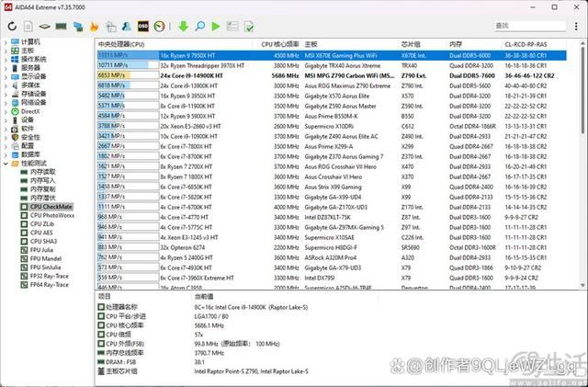Select the 16x Ryzen 9 7950X HT row
Viewport: 588px width, 387px height.
point(332,55)
